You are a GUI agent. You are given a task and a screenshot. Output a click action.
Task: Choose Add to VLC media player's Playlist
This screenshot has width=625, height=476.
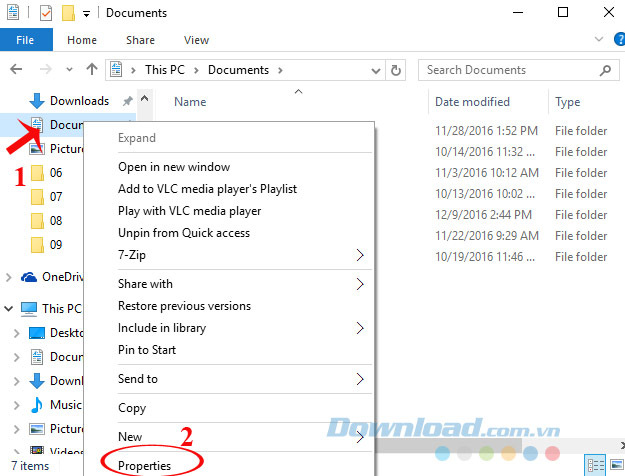tap(208, 189)
